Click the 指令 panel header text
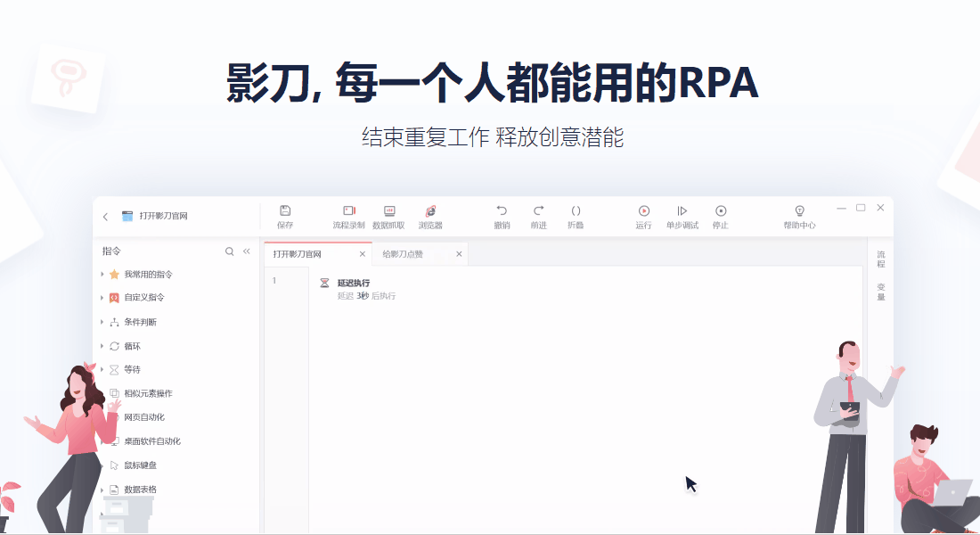Image resolution: width=980 pixels, height=535 pixels. pos(111,251)
